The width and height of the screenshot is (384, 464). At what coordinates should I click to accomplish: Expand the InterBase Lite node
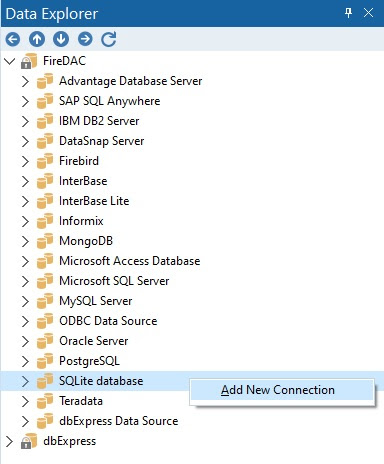pos(25,201)
